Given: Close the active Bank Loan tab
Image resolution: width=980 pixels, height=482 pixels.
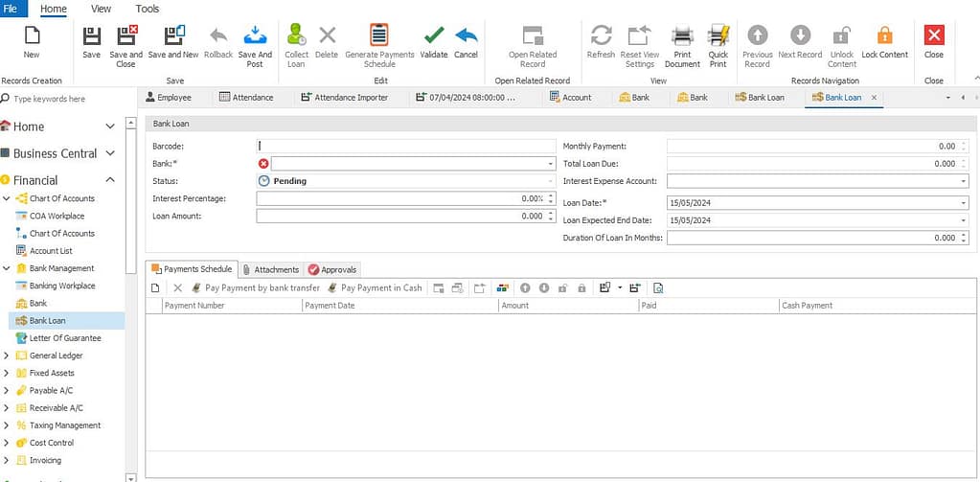Looking at the screenshot, I should [874, 98].
